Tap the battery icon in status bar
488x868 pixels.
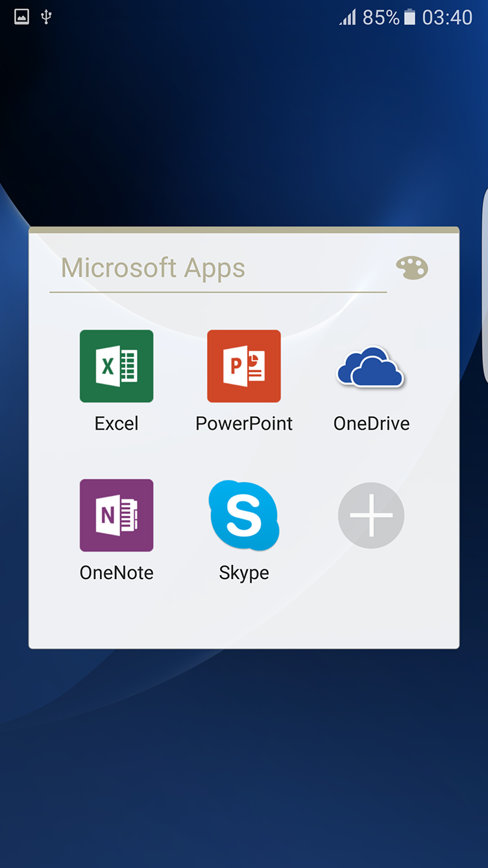pyautogui.click(x=409, y=17)
